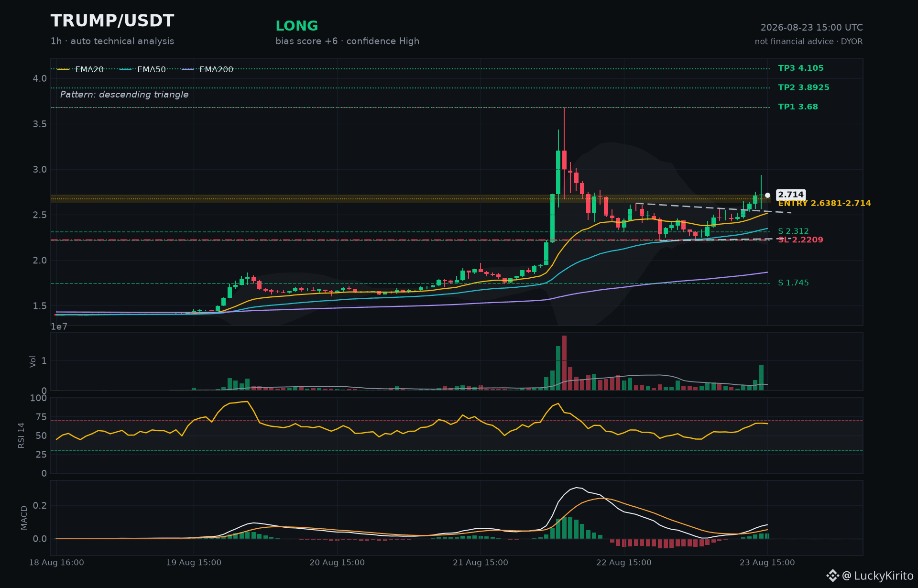Click the 20 Aug 15:00 date tick
The width and height of the screenshot is (918, 588).
337,563
